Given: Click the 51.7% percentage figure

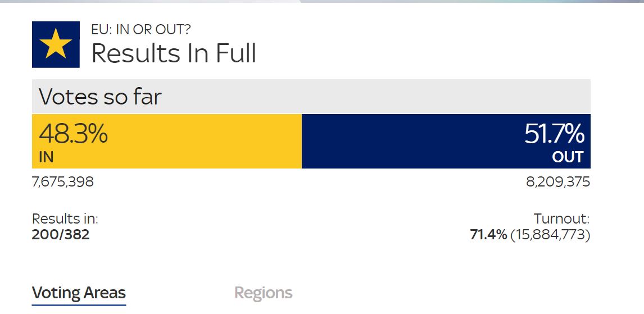Looking at the screenshot, I should click(x=554, y=134).
